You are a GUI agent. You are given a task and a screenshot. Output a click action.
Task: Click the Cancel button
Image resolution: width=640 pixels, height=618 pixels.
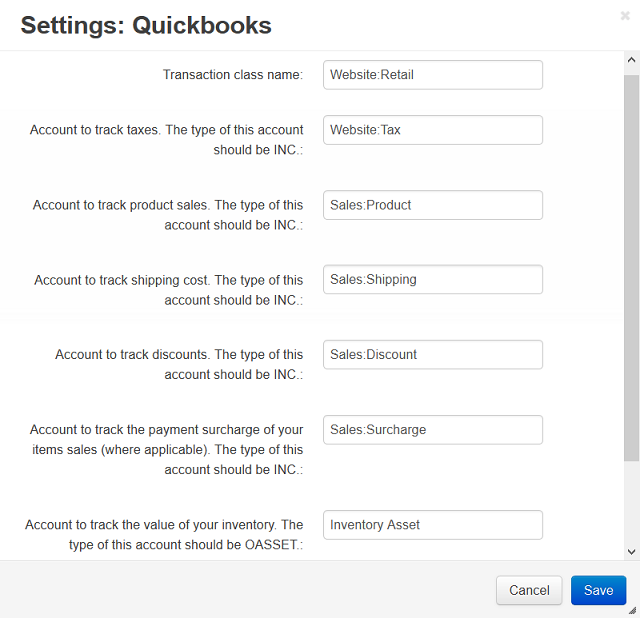[529, 590]
